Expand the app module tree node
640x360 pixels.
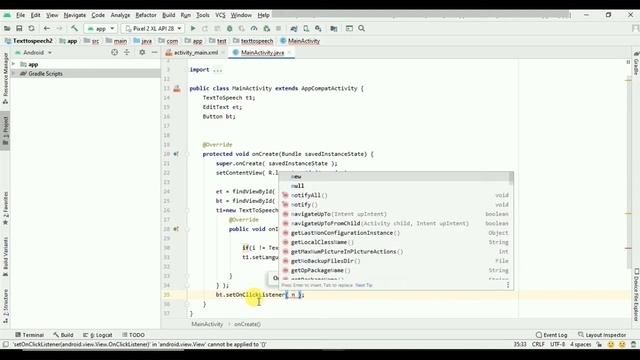(x=13, y=64)
